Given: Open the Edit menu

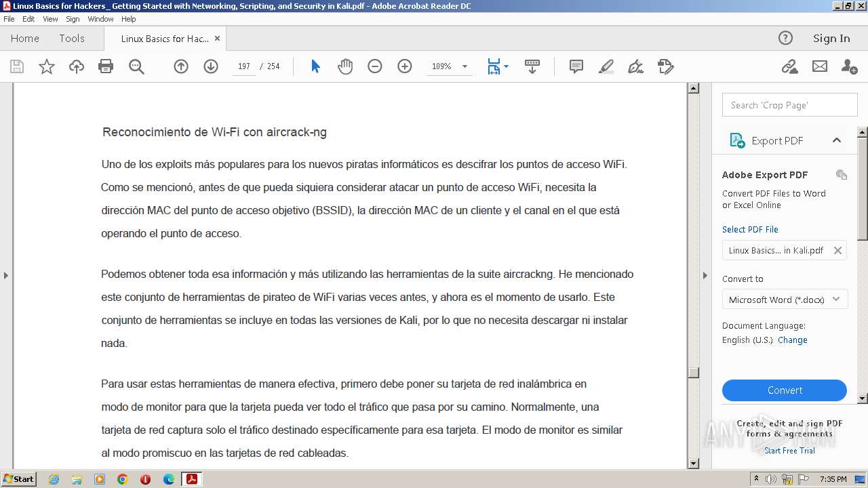Looking at the screenshot, I should [x=28, y=19].
